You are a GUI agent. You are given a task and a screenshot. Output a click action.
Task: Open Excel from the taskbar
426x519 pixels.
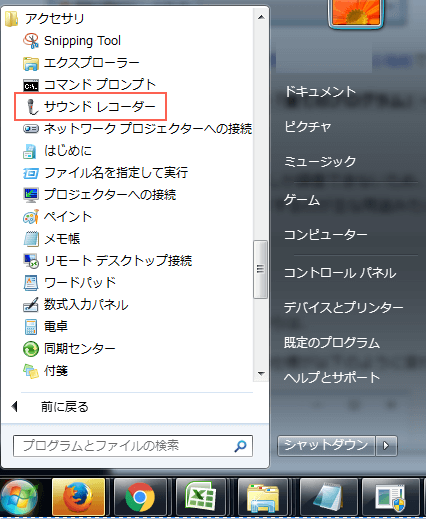(201, 497)
